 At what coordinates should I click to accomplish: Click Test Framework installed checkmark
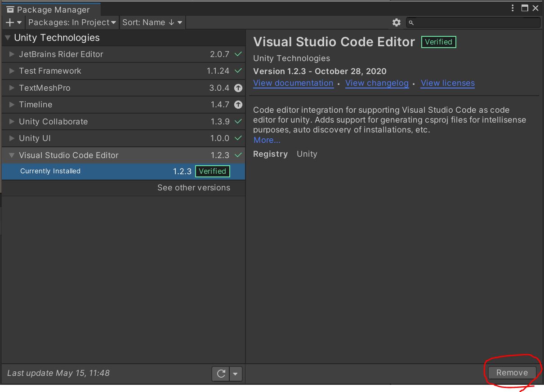coord(238,71)
